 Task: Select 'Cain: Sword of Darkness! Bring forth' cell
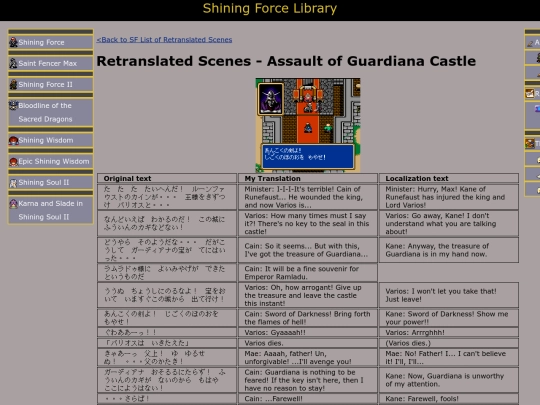pos(308,318)
